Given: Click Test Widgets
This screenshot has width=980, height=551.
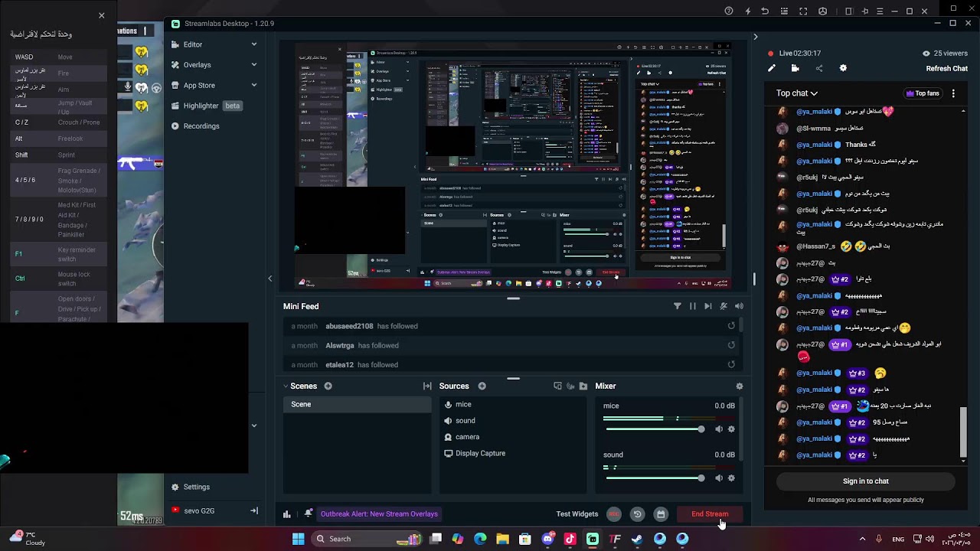Looking at the screenshot, I should (x=577, y=514).
